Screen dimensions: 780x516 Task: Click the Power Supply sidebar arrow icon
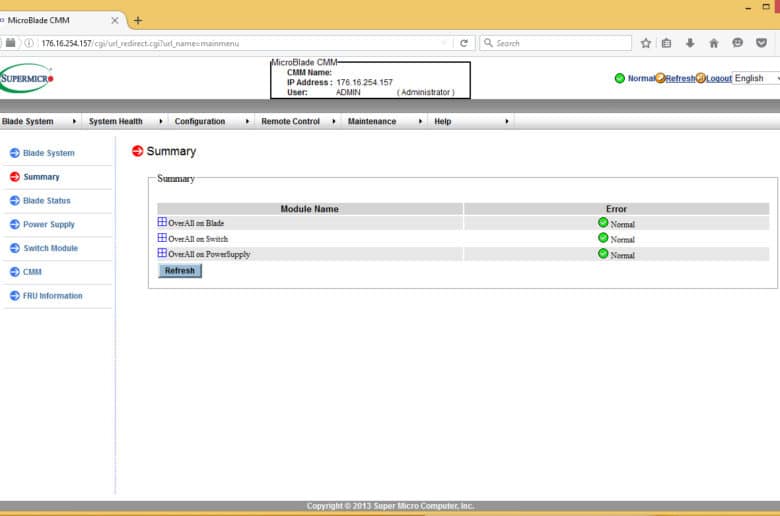click(15, 224)
